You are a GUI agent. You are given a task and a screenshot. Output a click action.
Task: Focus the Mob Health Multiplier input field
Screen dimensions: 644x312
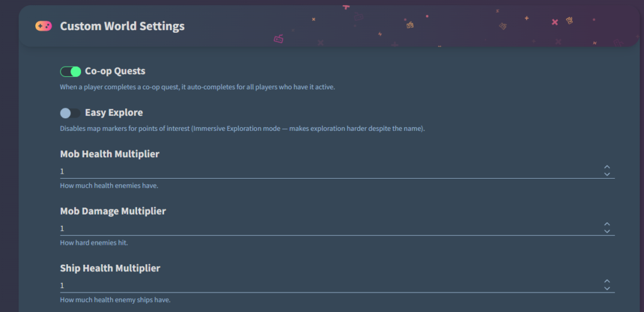coord(327,171)
